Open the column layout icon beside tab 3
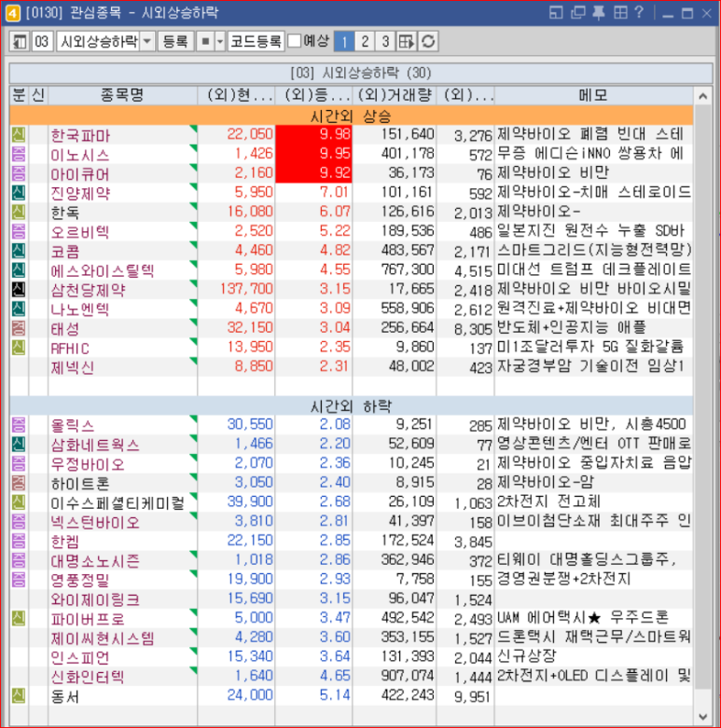 (x=407, y=42)
